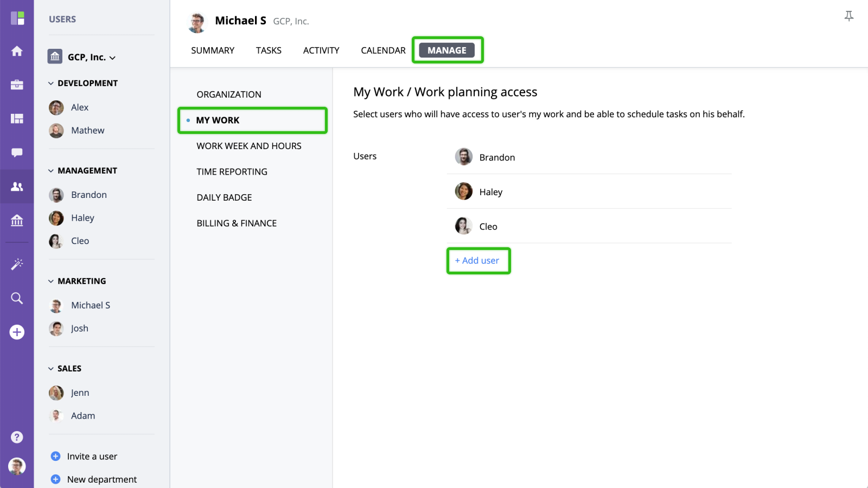
Task: Collapse the Marketing department group
Action: coord(51,281)
